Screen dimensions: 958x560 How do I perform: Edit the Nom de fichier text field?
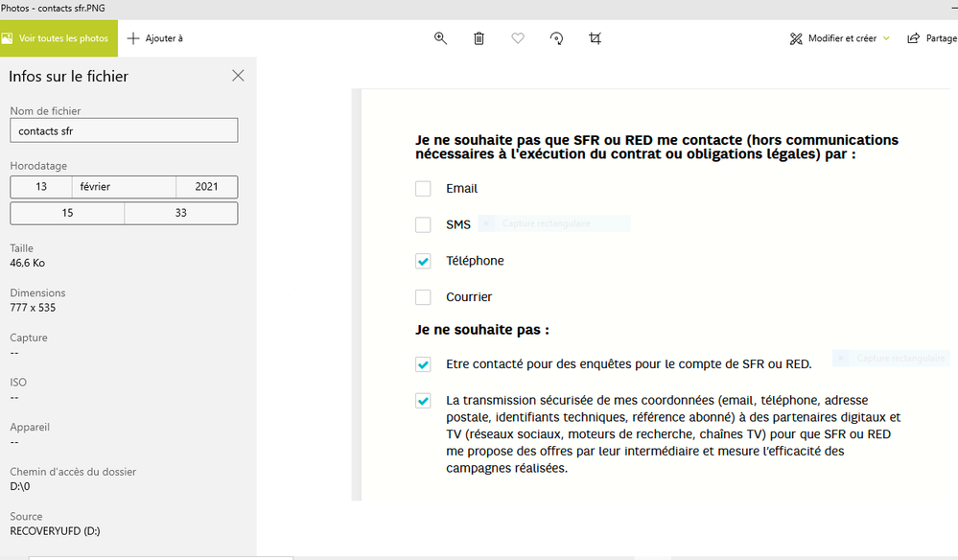(124, 130)
